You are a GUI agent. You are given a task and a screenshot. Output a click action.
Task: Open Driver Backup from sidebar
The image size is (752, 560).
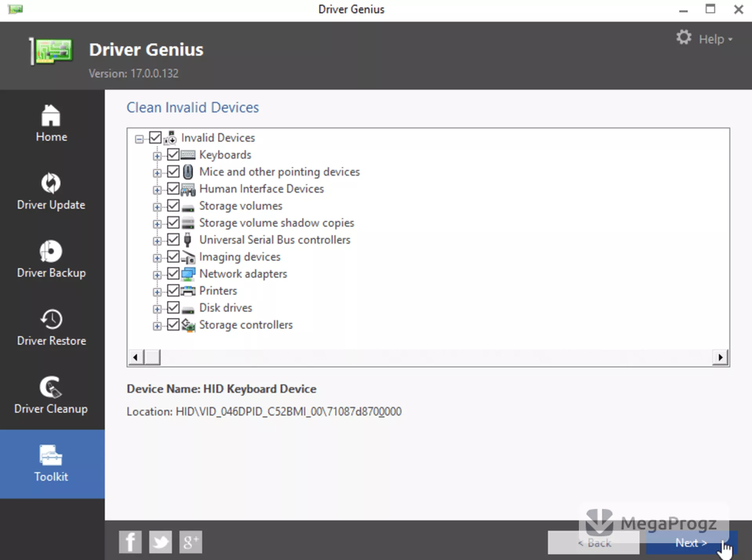coord(51,259)
